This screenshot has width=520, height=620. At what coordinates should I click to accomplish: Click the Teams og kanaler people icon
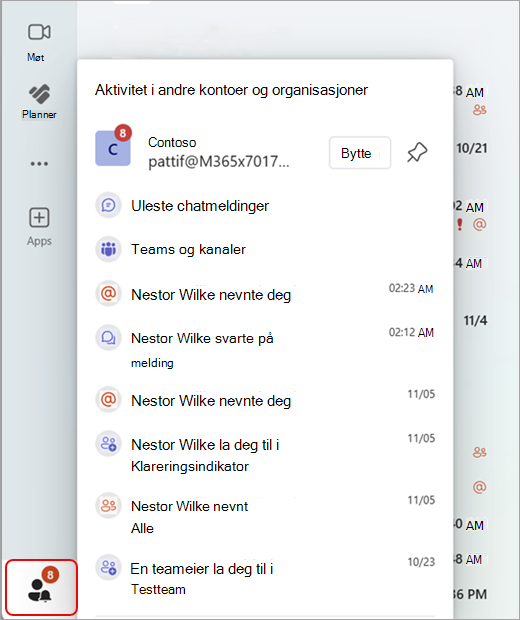(x=108, y=249)
